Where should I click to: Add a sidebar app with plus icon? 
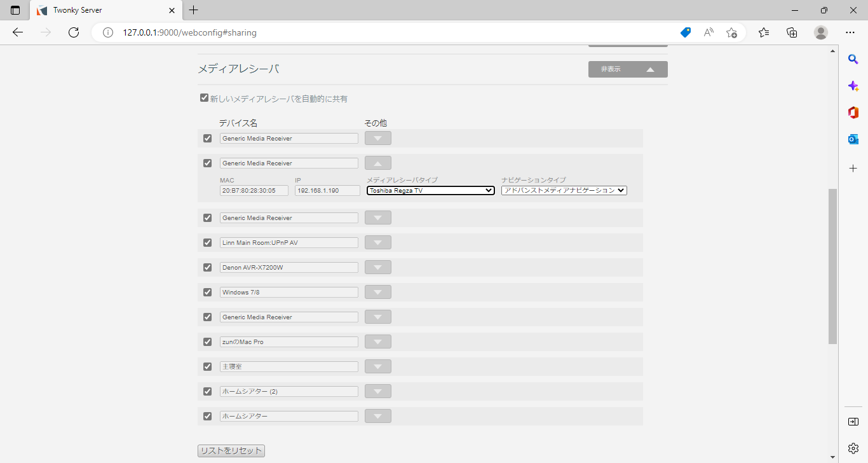853,168
